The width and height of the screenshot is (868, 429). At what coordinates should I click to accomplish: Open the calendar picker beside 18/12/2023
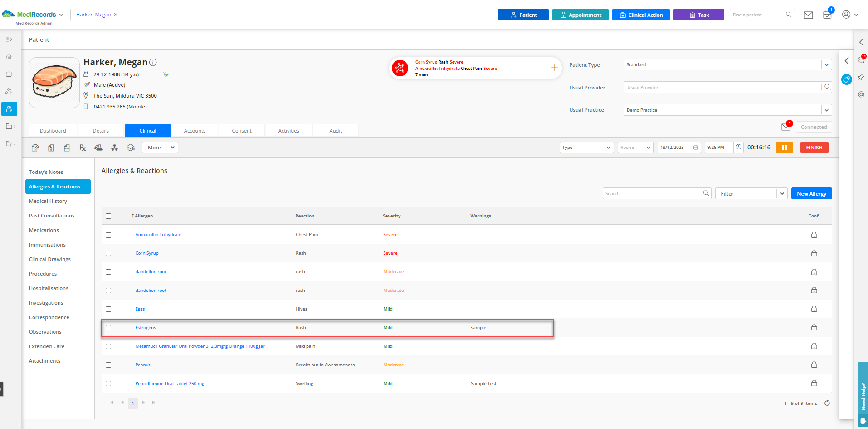click(x=696, y=148)
